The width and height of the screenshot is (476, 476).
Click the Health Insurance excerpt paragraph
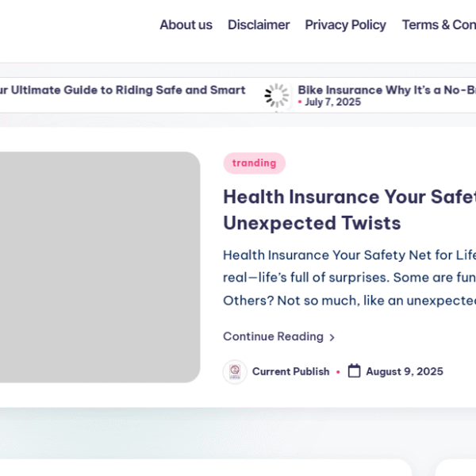coord(349,278)
